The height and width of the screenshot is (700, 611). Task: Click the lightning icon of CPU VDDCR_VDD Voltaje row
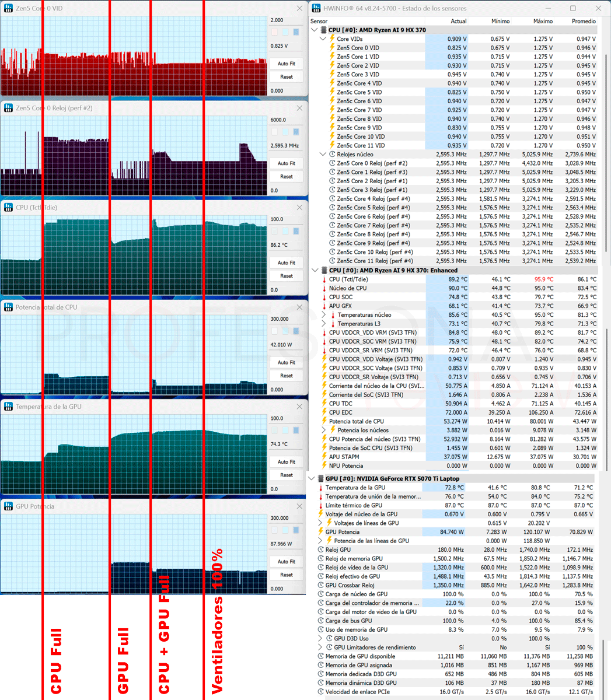click(324, 359)
